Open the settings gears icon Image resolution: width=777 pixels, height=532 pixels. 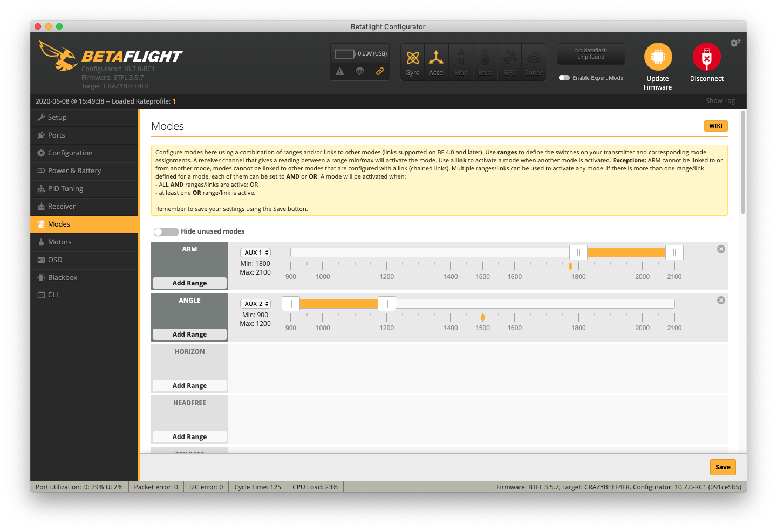click(735, 43)
